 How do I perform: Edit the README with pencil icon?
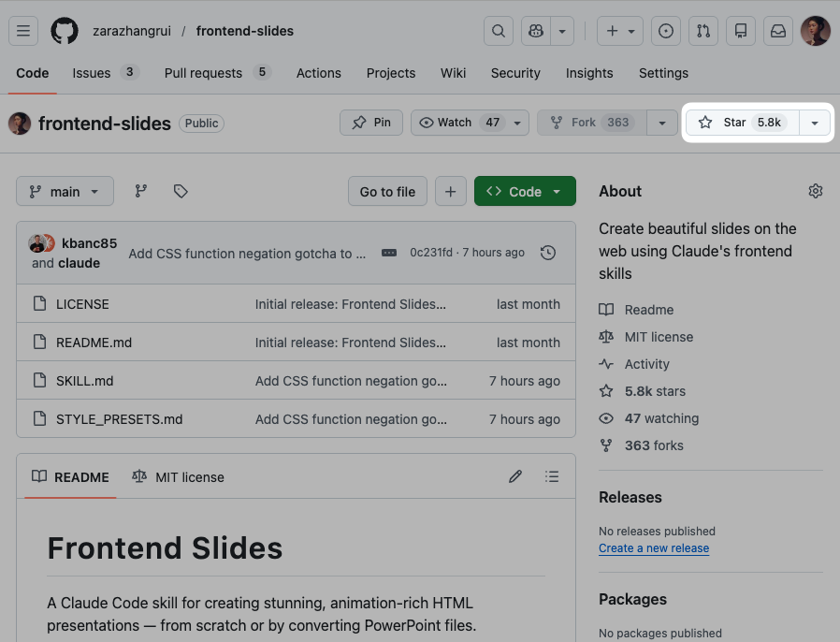click(x=515, y=476)
